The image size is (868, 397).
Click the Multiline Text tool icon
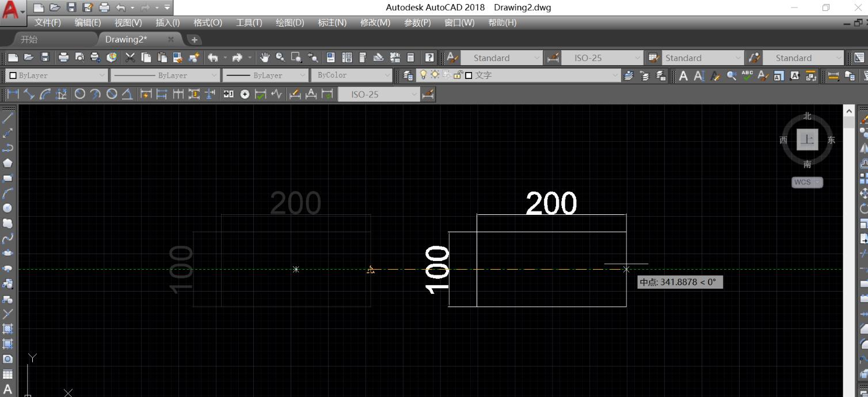683,75
